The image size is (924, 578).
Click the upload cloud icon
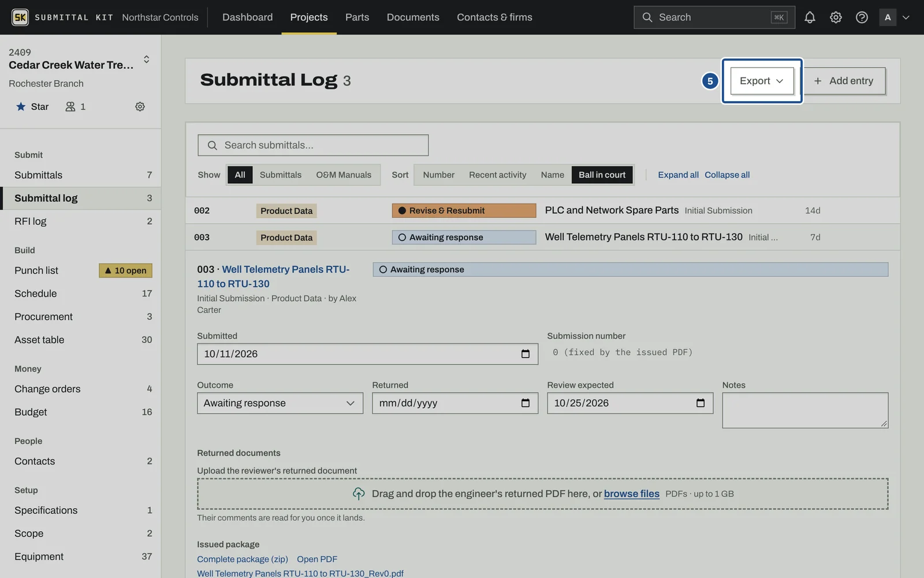[359, 494]
